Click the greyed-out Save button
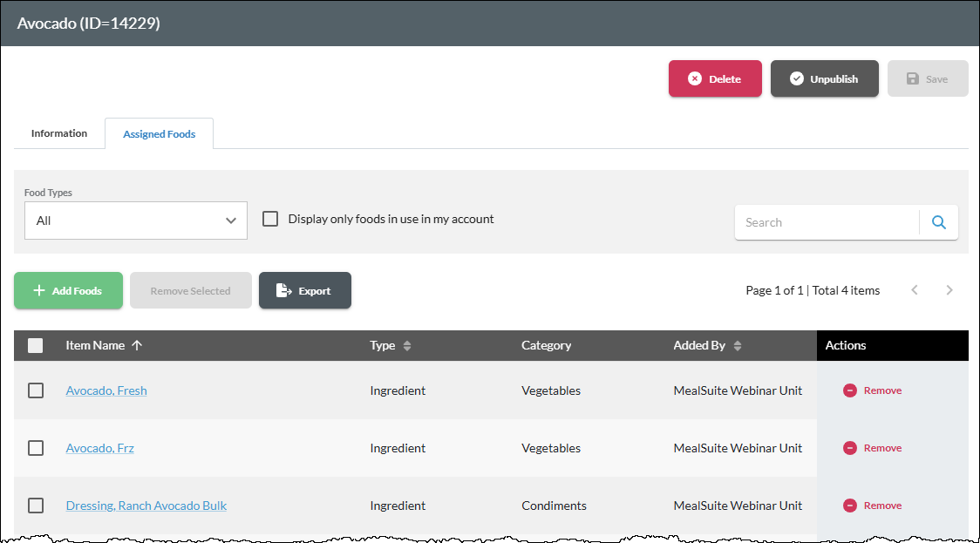 point(928,78)
